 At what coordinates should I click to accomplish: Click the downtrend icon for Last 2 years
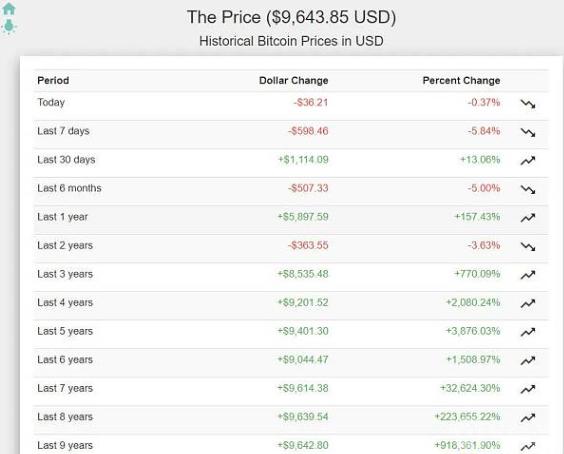click(528, 246)
